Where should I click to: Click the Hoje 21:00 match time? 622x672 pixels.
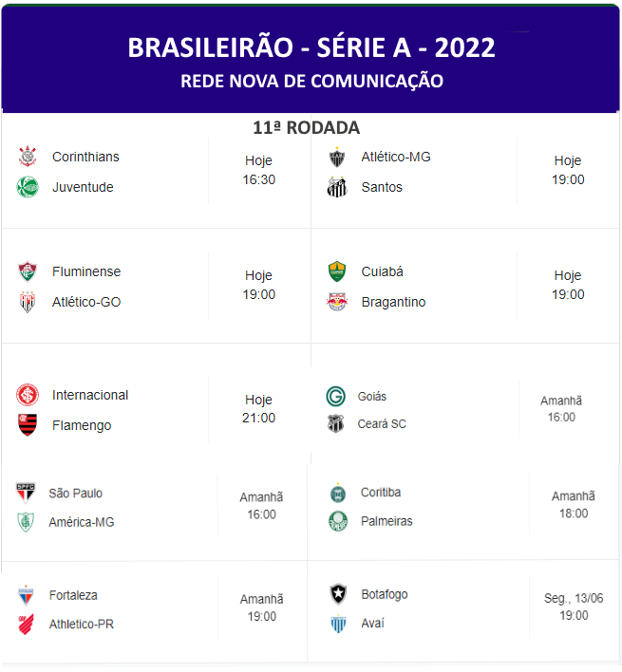(259, 408)
